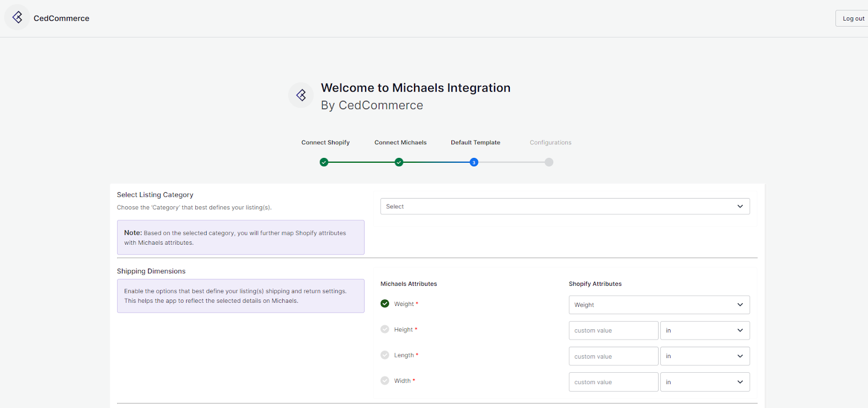Enable the Height attribute checkmark
The width and height of the screenshot is (868, 408).
click(x=385, y=329)
